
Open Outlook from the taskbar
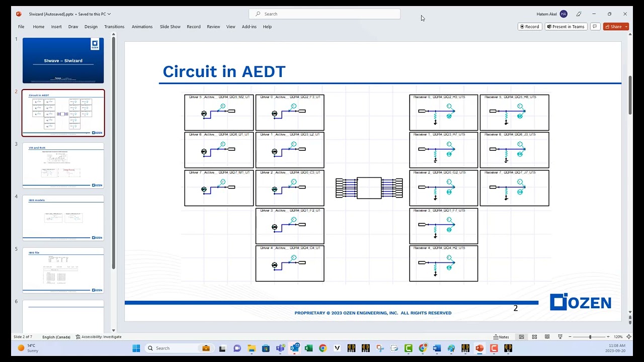295,348
